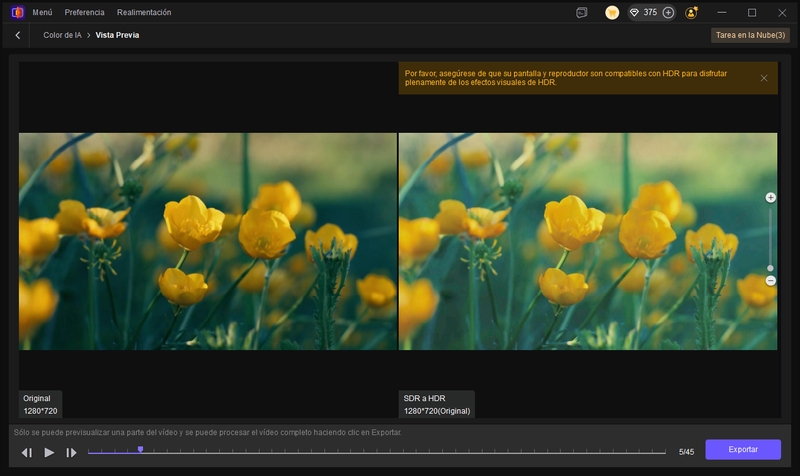Minimize the application window
The width and height of the screenshot is (800, 476).
tap(721, 13)
